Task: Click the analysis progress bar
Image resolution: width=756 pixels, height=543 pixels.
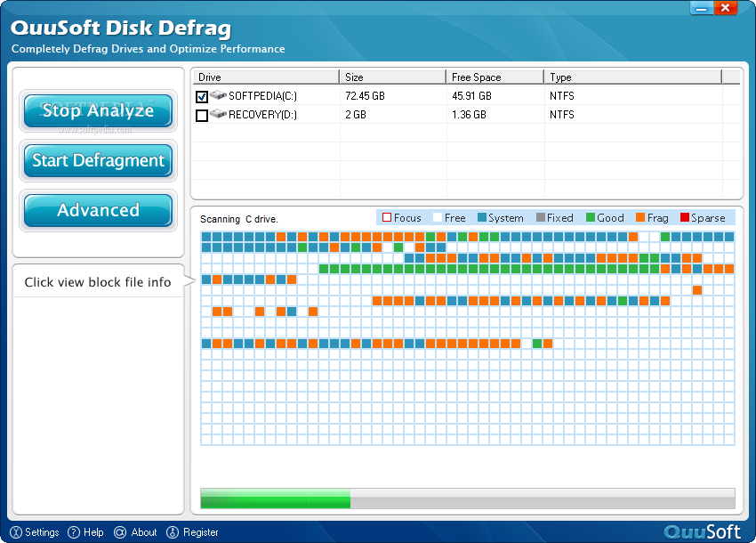Action: point(468,498)
